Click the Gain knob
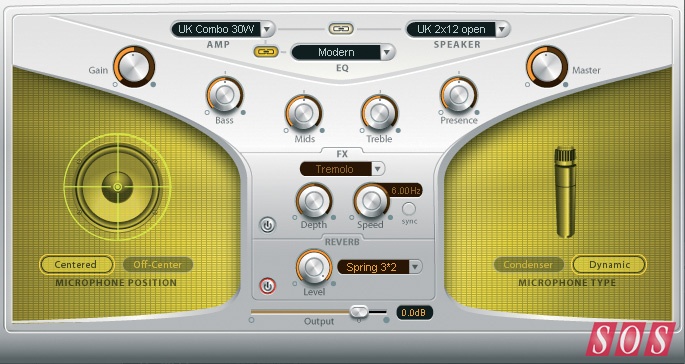The width and height of the screenshot is (685, 364). pos(134,67)
